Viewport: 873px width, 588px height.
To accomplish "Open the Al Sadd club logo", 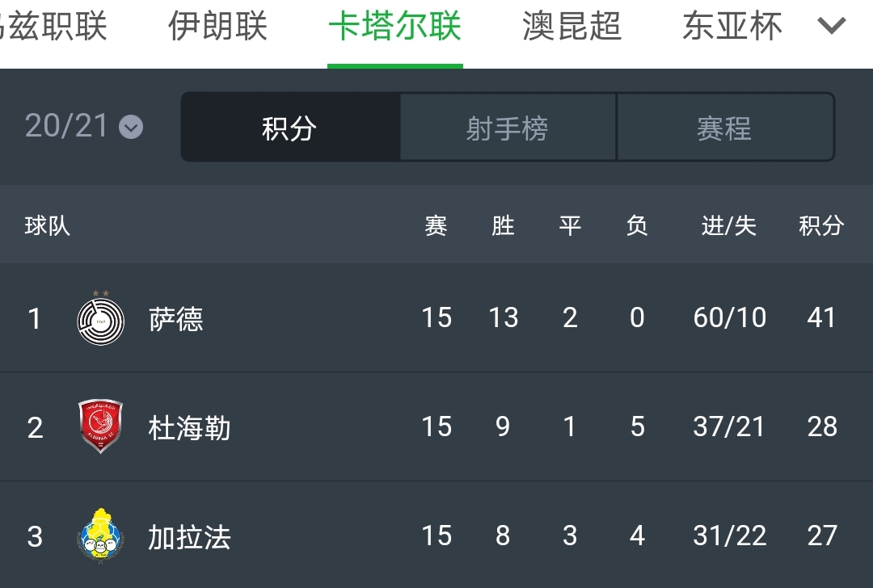I will pyautogui.click(x=101, y=319).
